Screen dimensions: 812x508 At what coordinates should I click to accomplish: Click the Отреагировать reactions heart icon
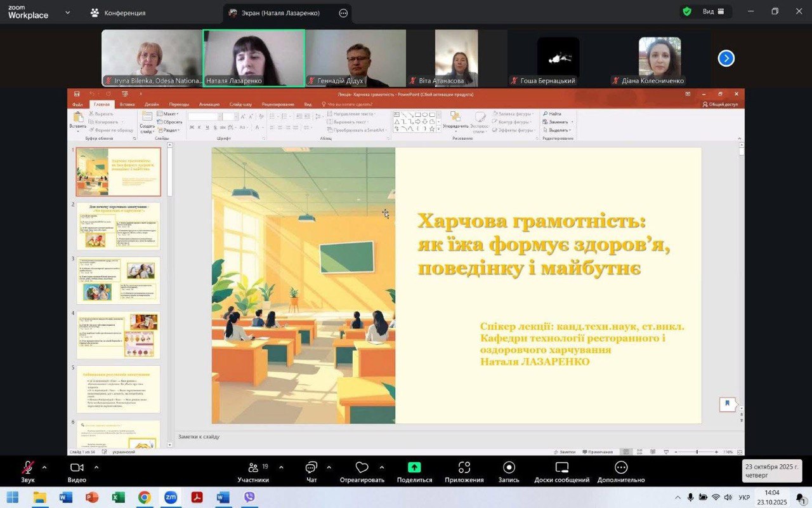362,468
